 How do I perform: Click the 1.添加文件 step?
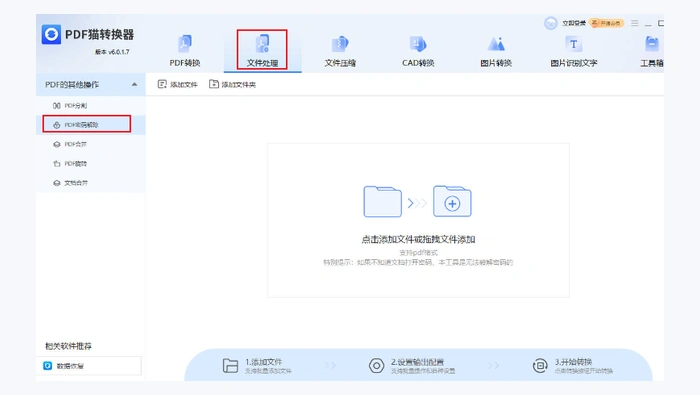pyautogui.click(x=257, y=366)
